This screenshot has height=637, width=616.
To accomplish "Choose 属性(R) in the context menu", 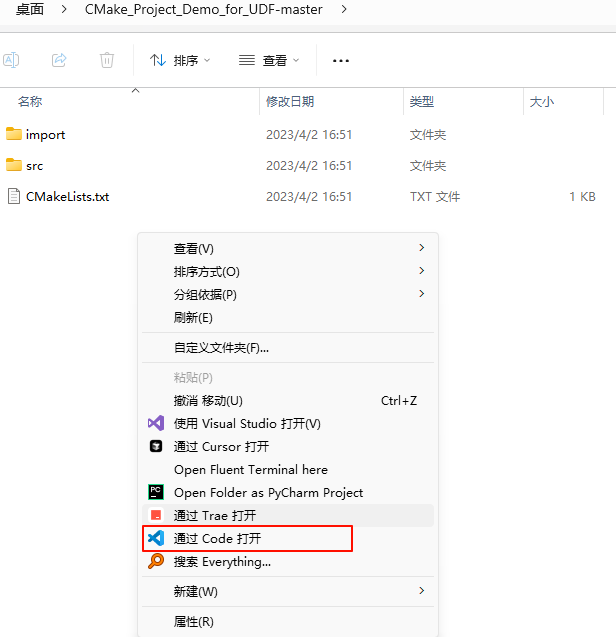I will tap(193, 622).
